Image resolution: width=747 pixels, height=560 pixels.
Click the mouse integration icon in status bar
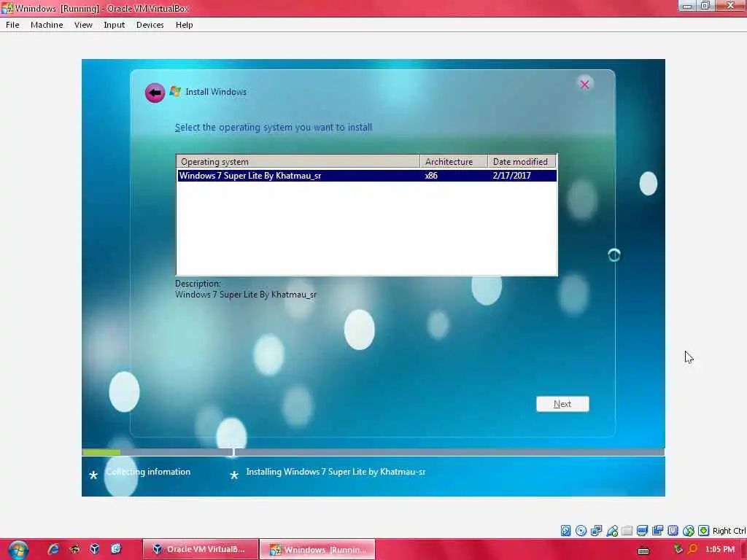point(689,531)
